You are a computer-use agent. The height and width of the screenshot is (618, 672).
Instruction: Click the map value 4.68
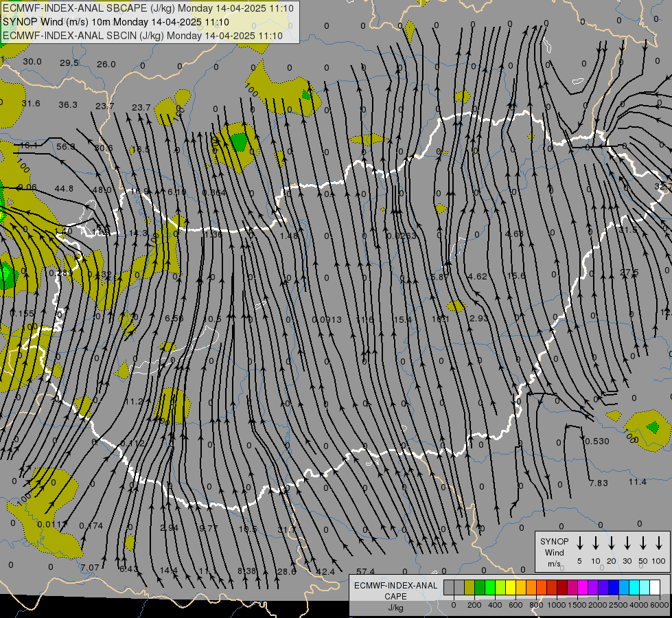click(514, 233)
